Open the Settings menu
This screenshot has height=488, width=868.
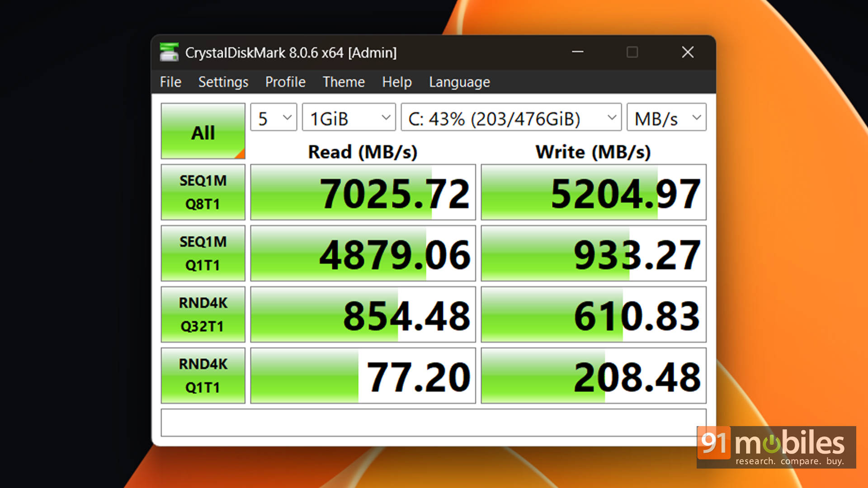[x=223, y=82]
